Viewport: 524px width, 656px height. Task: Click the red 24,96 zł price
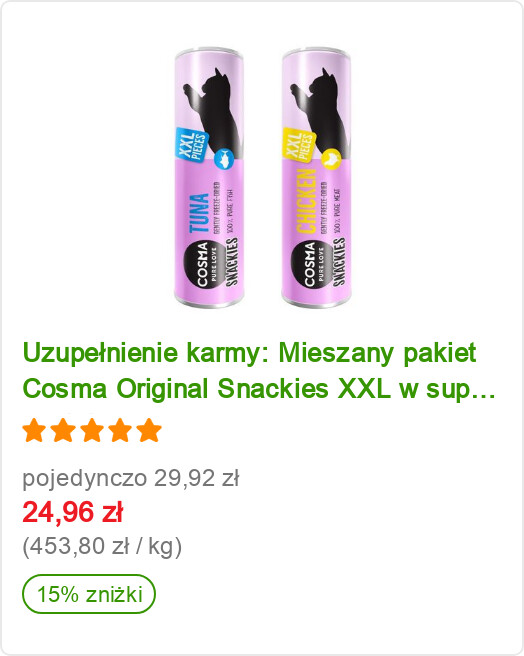pyautogui.click(x=73, y=512)
